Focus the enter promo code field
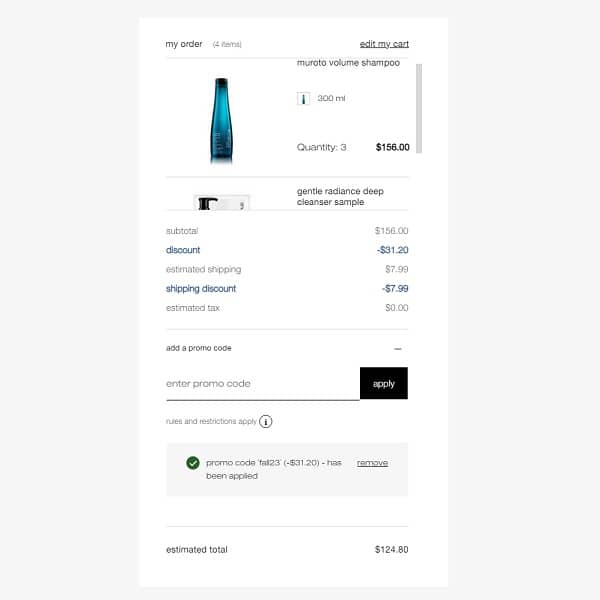 [x=263, y=383]
